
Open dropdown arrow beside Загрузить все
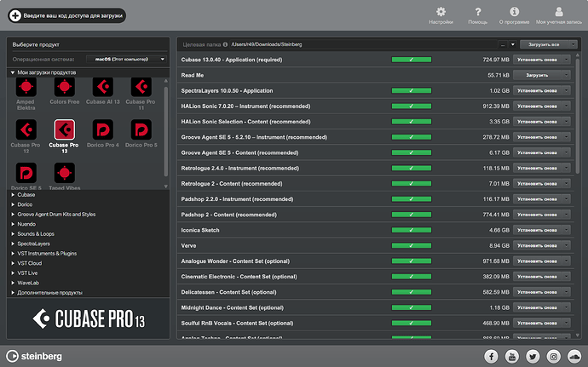(573, 44)
